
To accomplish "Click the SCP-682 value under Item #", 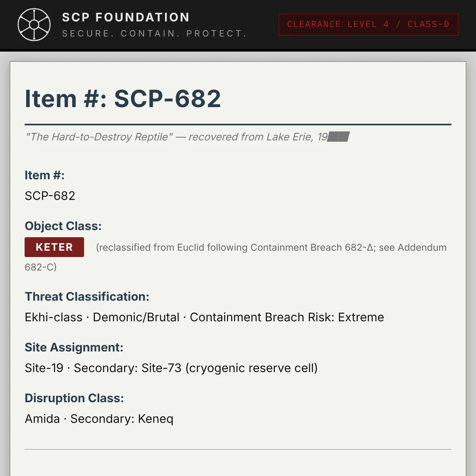I will (x=50, y=196).
